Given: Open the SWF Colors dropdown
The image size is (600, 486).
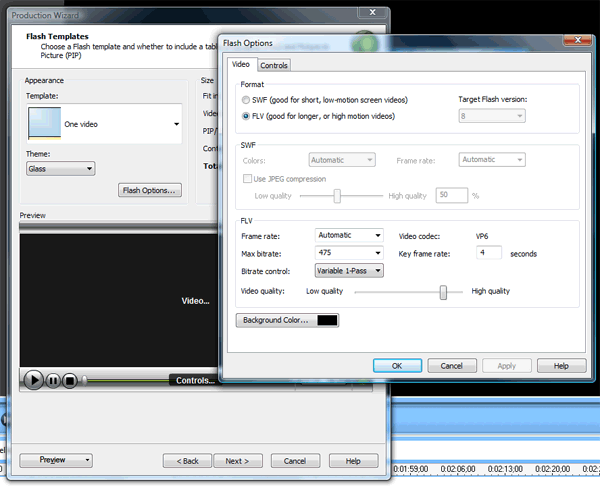Looking at the screenshot, I should coord(342,160).
